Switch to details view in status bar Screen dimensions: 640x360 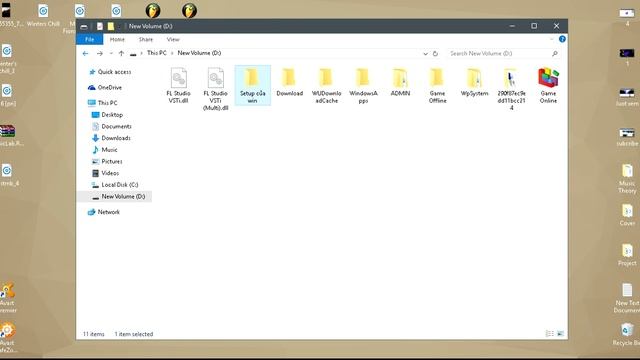[x=550, y=334]
